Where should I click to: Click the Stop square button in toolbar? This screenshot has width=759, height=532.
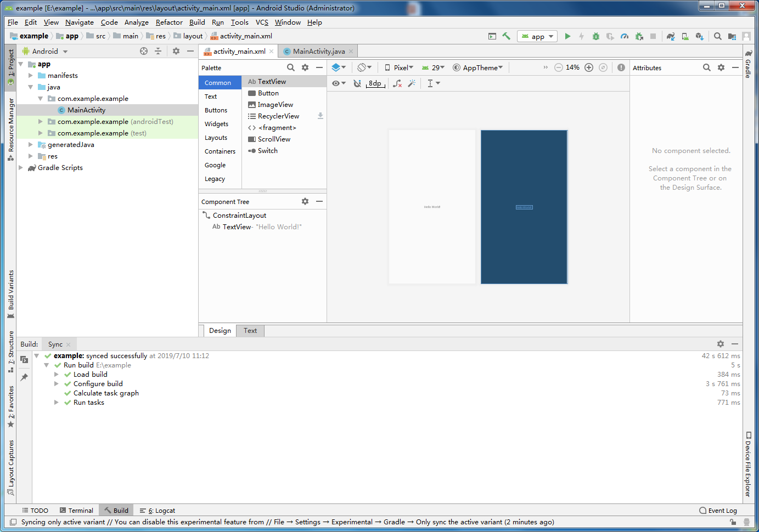(653, 36)
